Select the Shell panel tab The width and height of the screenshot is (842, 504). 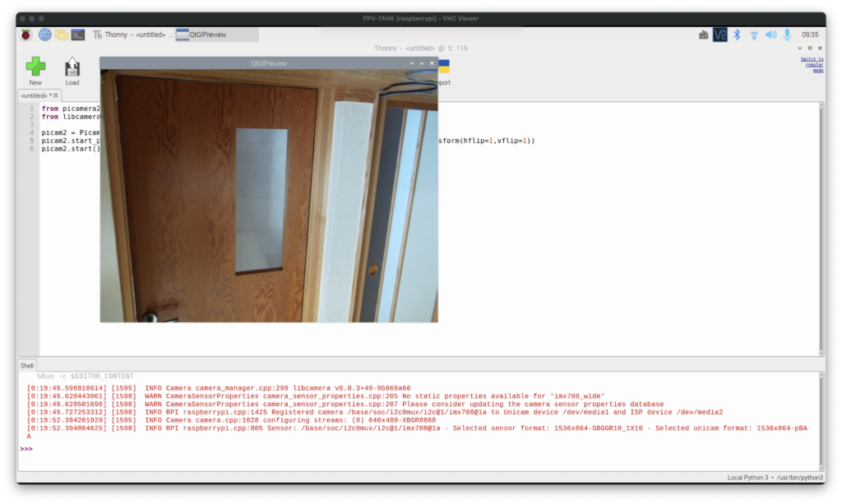coord(27,365)
